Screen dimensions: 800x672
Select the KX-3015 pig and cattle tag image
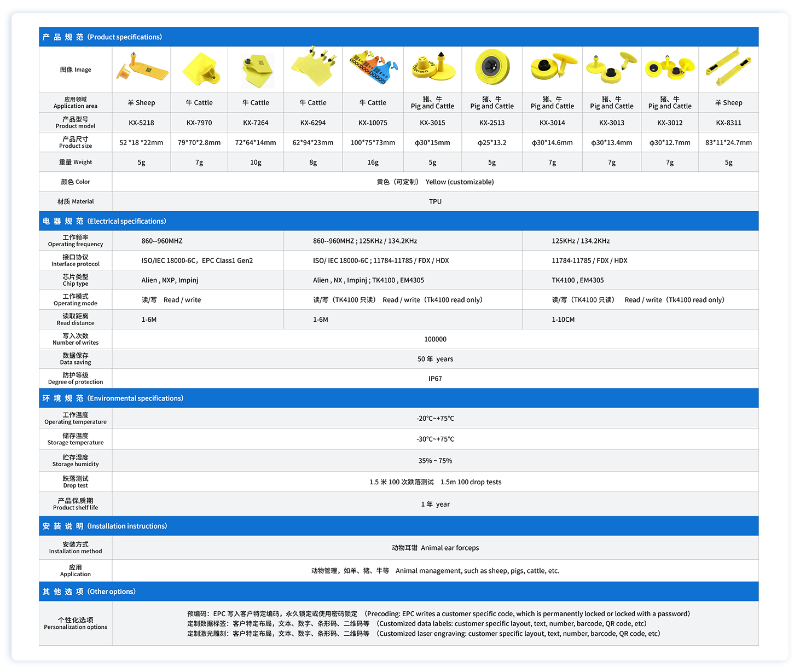[432, 68]
